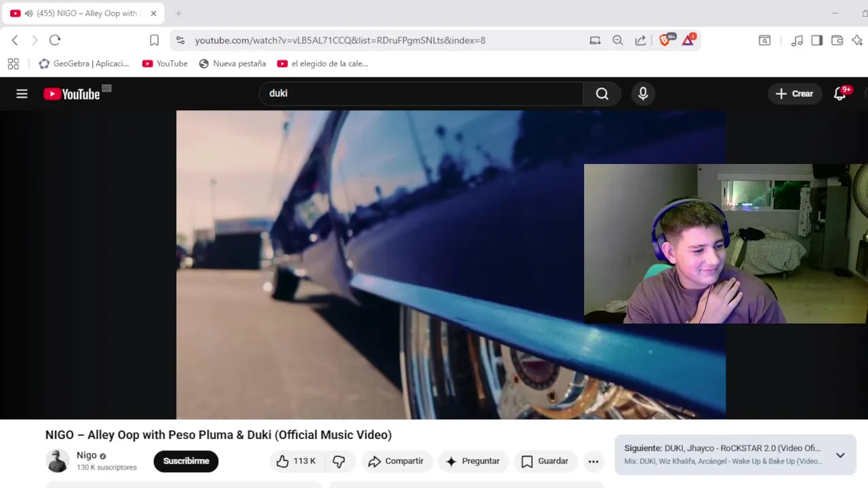The image size is (868, 488).
Task: Open the apps grid in bookmarks bar
Action: [x=13, y=64]
